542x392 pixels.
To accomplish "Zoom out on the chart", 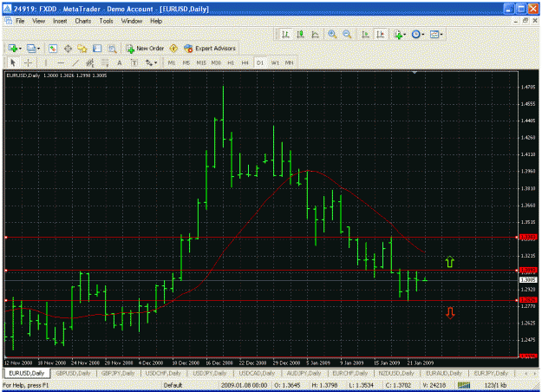I will [347, 34].
